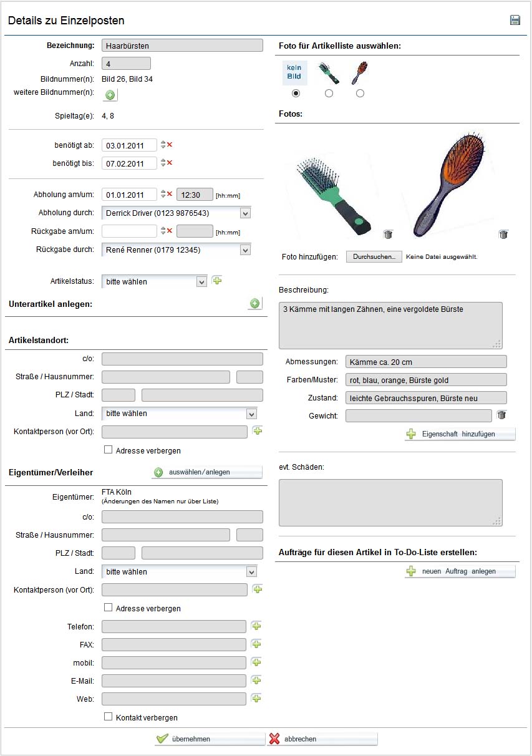The width and height of the screenshot is (532, 756).
Task: Enable 'Kontakt verbergen' checkbox
Action: pos(108,717)
